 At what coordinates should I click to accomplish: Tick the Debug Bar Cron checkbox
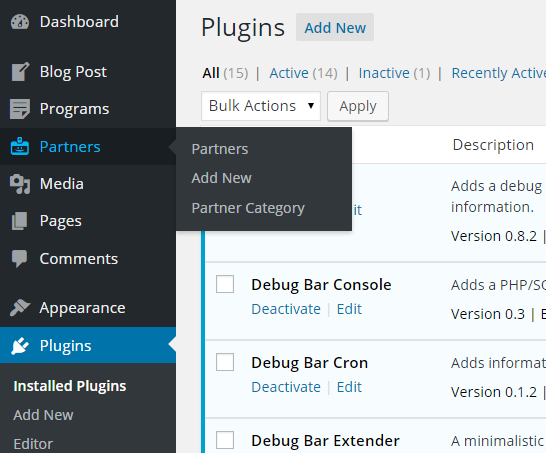pos(225,362)
